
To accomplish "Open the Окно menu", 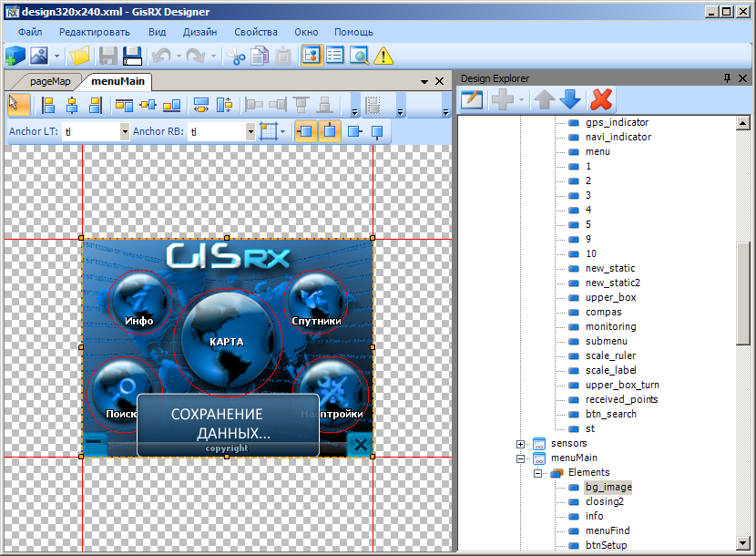I will 306,32.
